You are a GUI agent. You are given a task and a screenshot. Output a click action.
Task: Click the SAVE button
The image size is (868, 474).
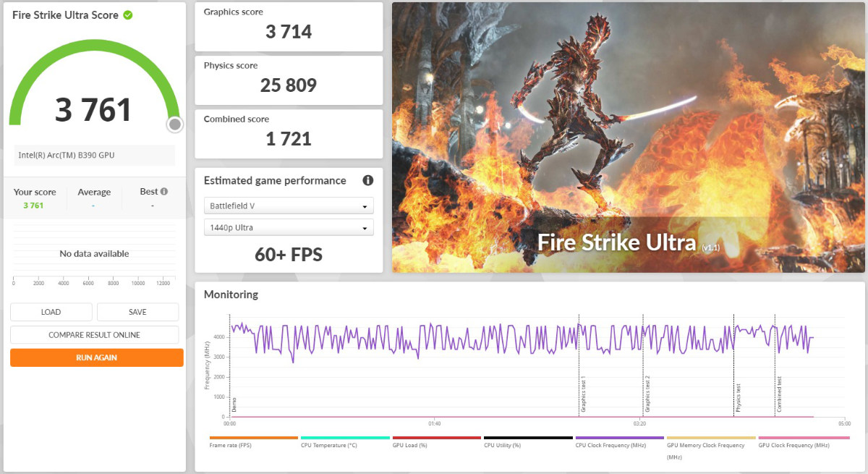click(137, 312)
